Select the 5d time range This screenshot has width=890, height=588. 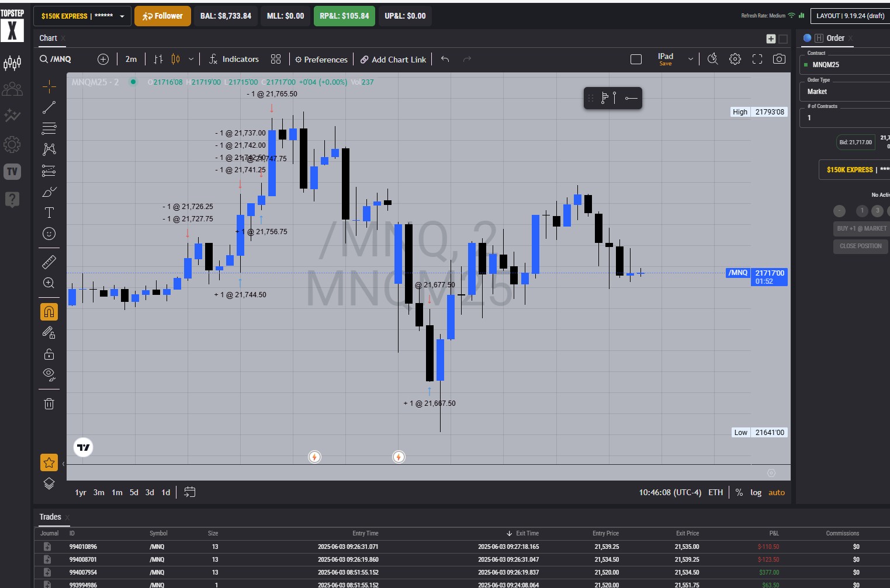[x=134, y=492]
